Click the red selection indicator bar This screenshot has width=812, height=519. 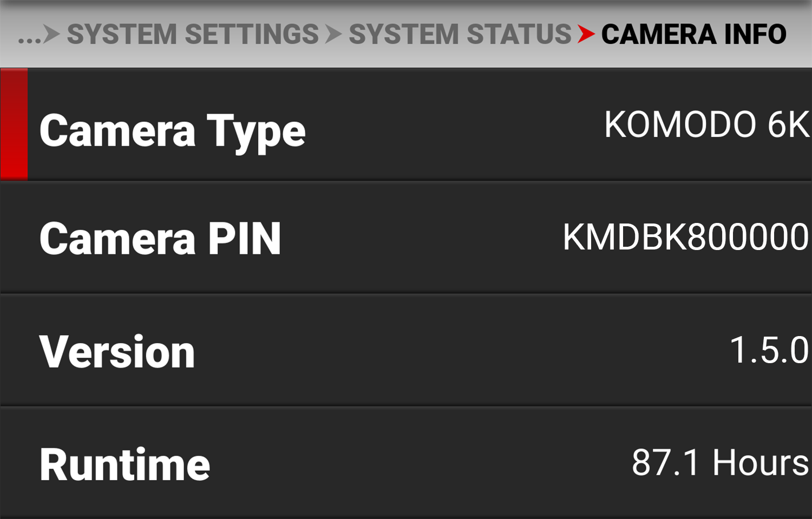pos(14,124)
